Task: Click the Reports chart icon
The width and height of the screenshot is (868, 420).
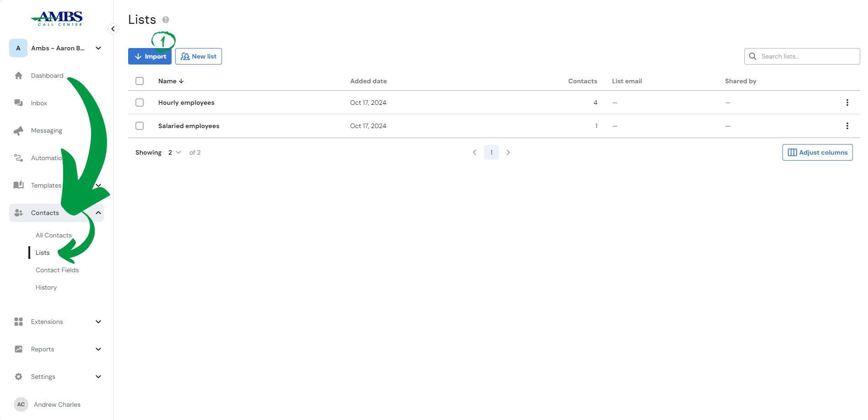Action: [18, 349]
